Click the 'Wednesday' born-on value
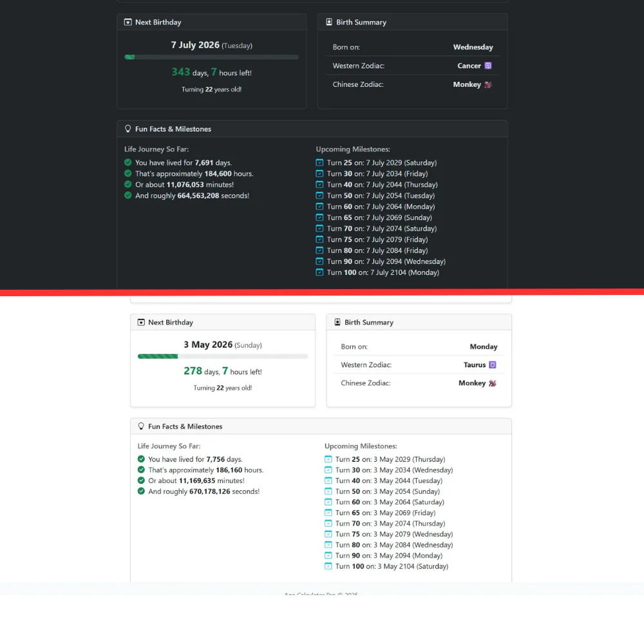Image resolution: width=644 pixels, height=644 pixels. 473,47
